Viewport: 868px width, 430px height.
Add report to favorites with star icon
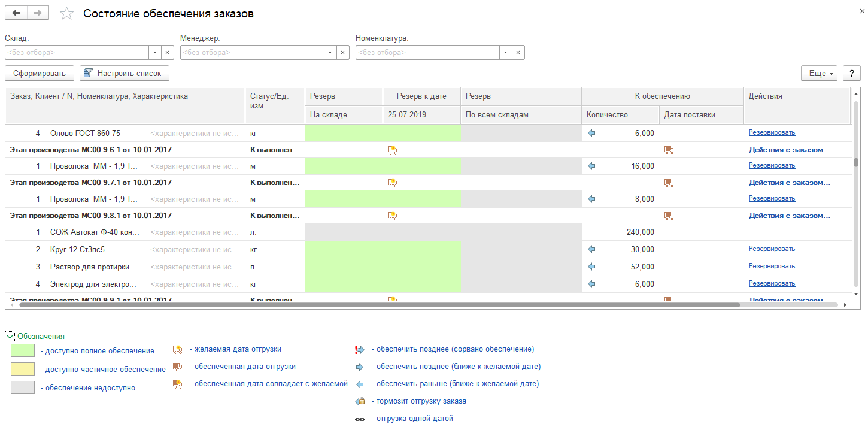pyautogui.click(x=67, y=14)
